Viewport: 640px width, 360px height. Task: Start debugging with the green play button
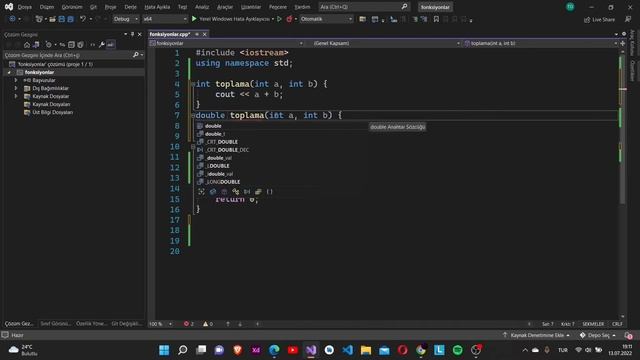coord(194,19)
